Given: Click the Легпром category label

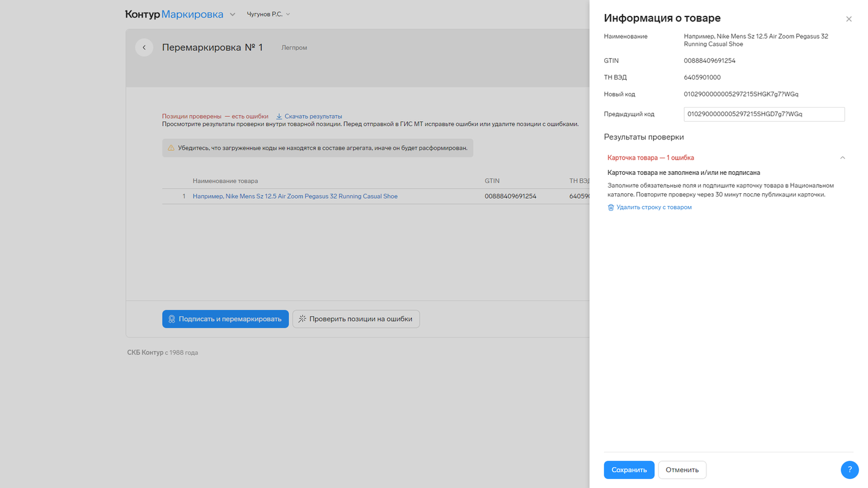Looking at the screenshot, I should 294,48.
